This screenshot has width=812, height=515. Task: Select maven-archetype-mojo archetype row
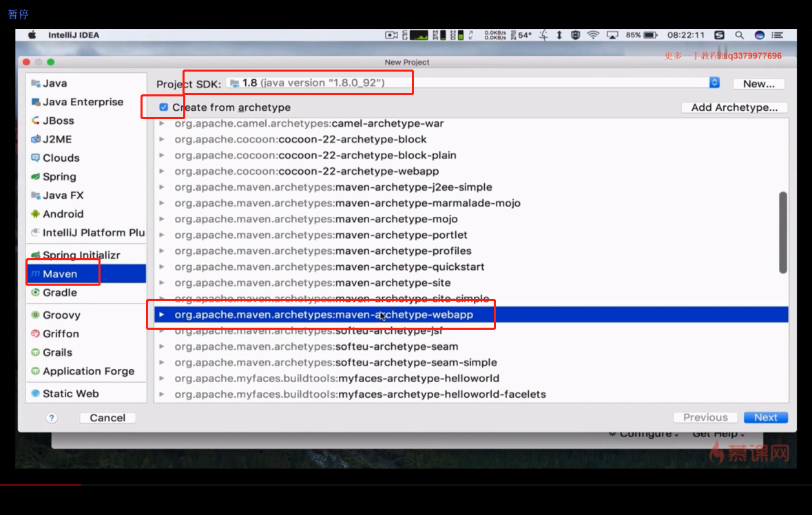click(x=471, y=219)
